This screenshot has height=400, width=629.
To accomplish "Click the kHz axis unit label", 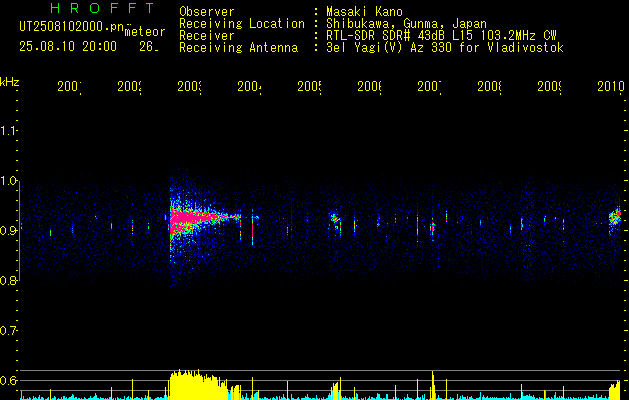I will click(x=9, y=82).
